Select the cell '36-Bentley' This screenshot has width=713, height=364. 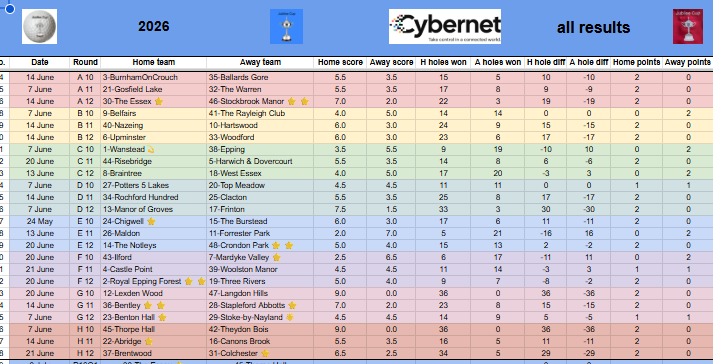click(154, 305)
